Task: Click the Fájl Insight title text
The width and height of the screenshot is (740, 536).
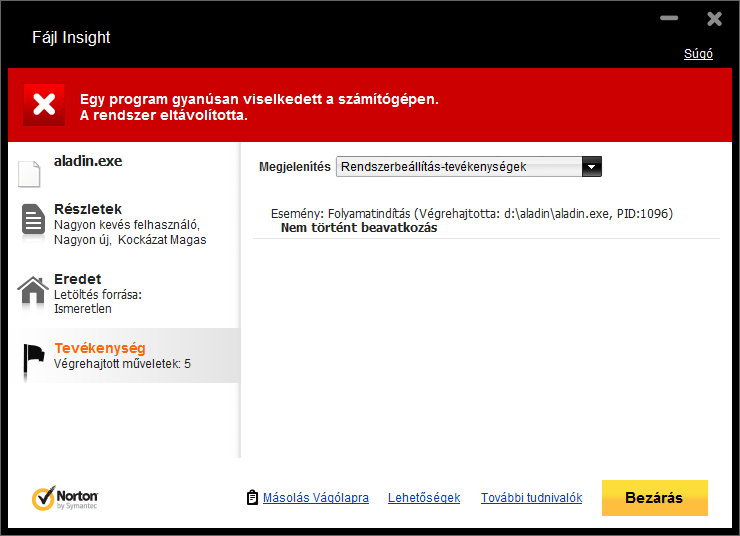Action: click(x=71, y=37)
